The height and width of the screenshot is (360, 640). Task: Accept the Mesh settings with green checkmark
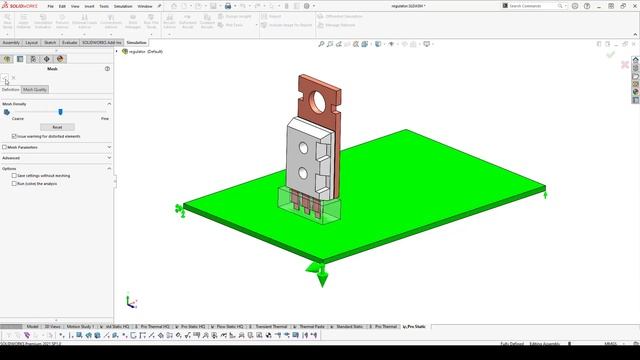point(4,78)
